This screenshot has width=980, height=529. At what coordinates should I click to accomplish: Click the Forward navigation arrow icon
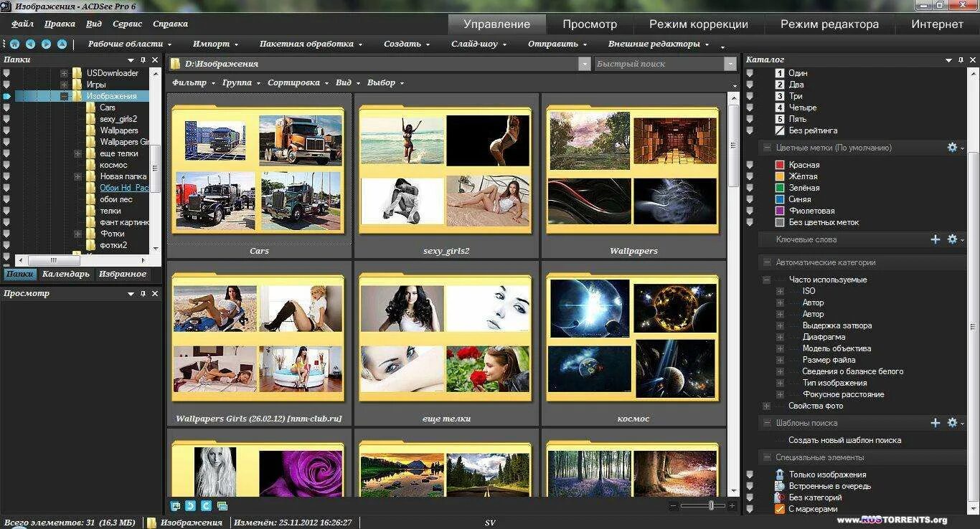coord(46,44)
